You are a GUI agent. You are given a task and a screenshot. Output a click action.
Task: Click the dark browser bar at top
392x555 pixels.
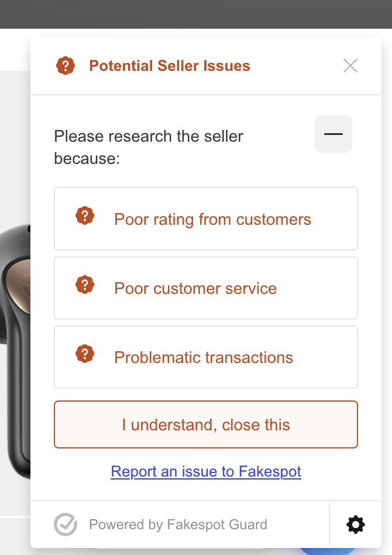pyautogui.click(x=196, y=14)
